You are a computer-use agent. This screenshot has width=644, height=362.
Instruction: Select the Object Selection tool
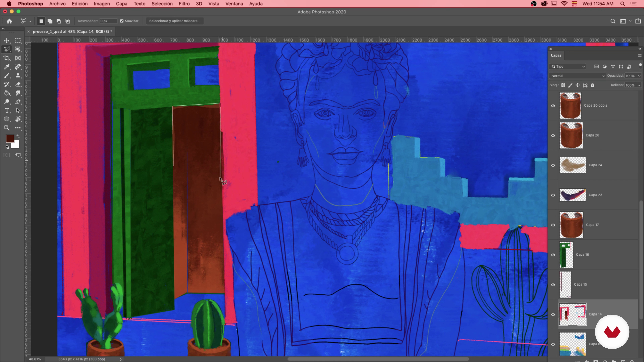pyautogui.click(x=18, y=49)
